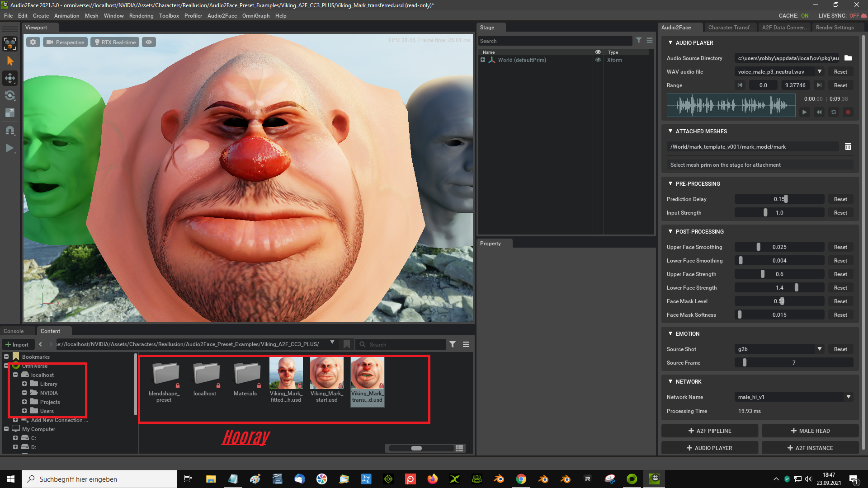Open the Rendering menu
The width and height of the screenshot is (868, 488).
pos(141,15)
